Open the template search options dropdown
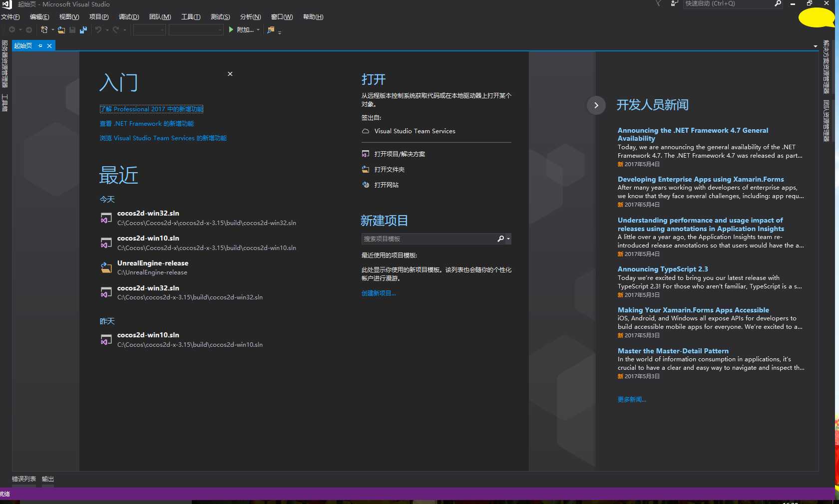 [508, 239]
